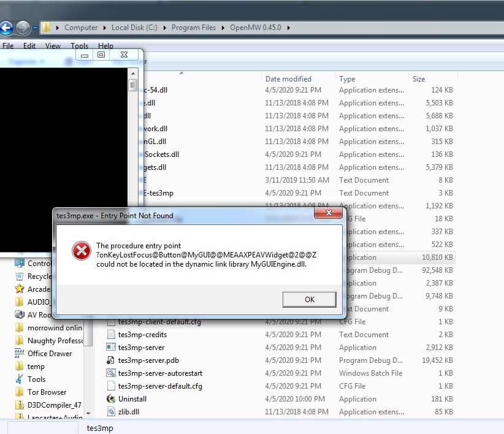Select the tes3mp-server application icon

pos(111,348)
